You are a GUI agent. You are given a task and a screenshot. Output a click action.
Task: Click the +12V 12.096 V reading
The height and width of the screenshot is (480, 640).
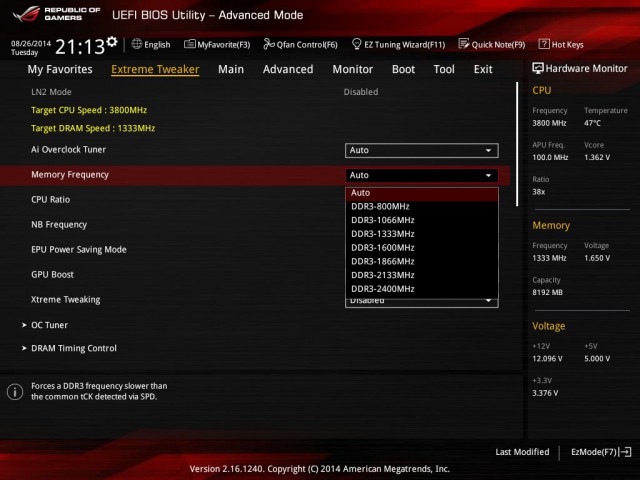tap(547, 358)
